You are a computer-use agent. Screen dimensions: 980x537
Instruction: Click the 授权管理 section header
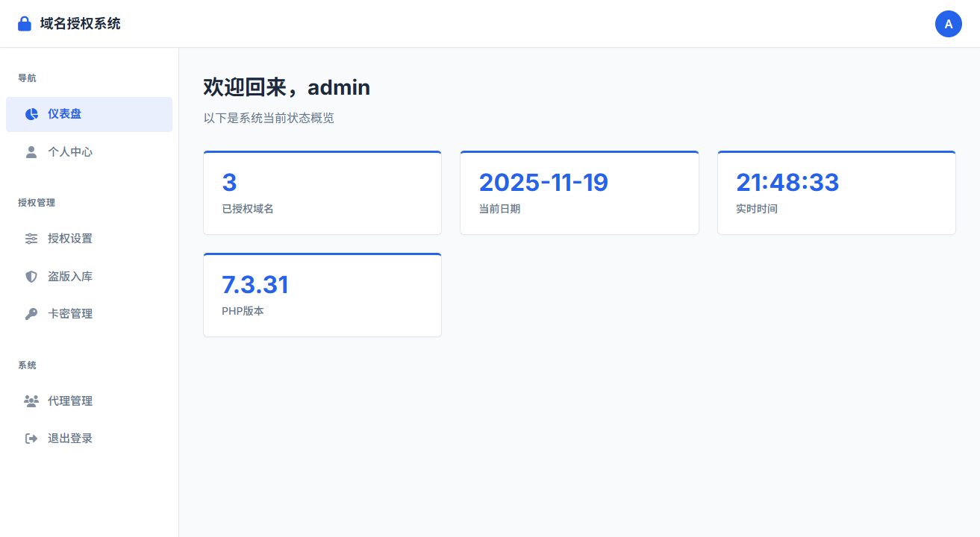click(x=37, y=203)
